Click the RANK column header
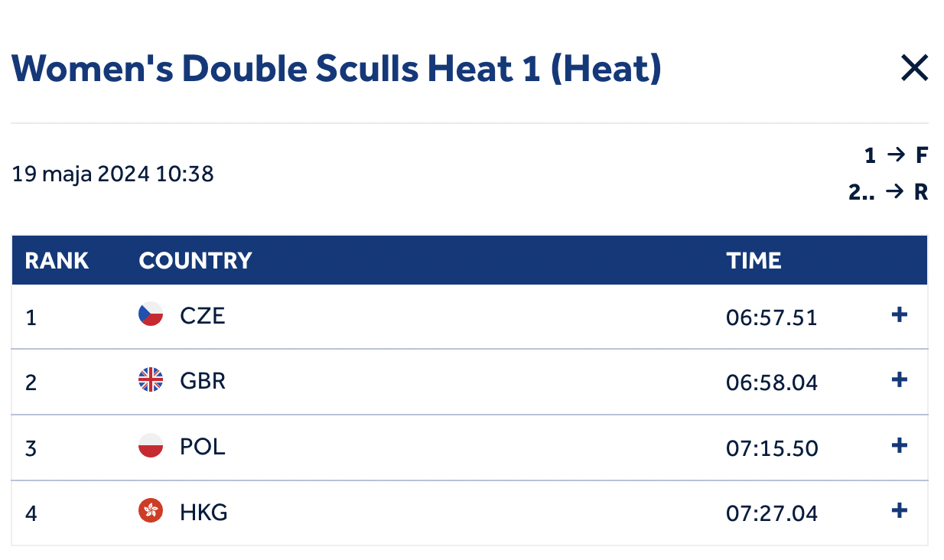 [x=57, y=261]
